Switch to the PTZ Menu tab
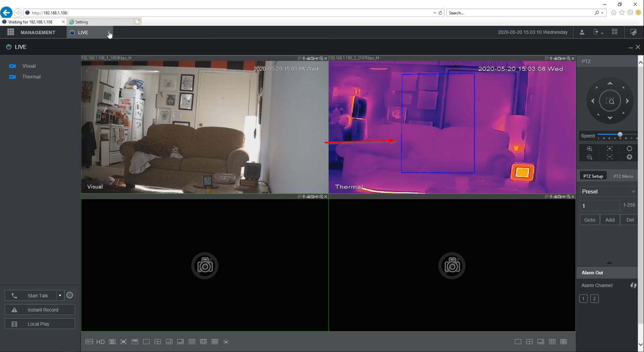644x352 pixels. (623, 176)
